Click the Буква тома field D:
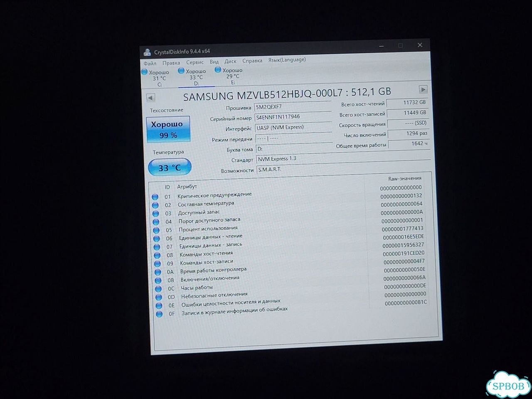The height and width of the screenshot is (399, 532). tap(294, 148)
